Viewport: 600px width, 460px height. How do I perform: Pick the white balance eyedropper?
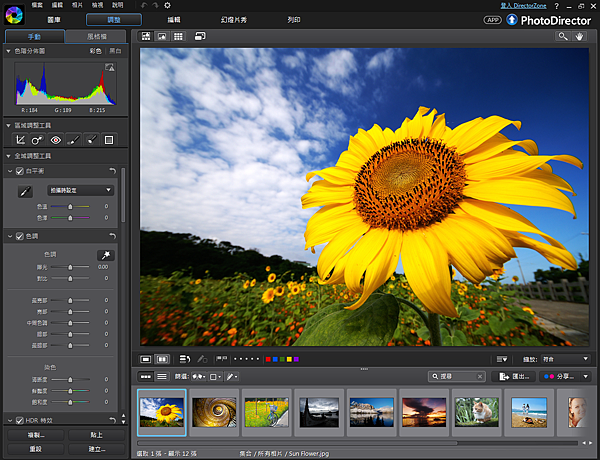(27, 190)
